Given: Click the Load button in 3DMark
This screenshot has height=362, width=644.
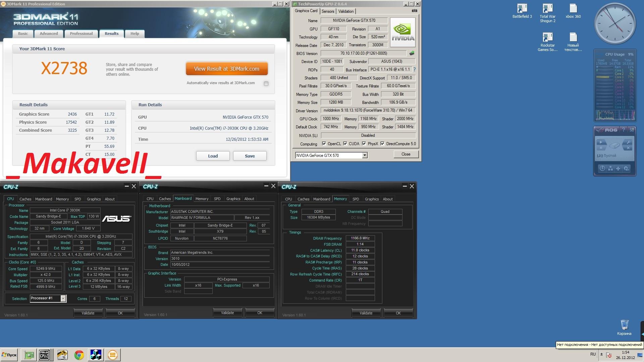Looking at the screenshot, I should point(213,156).
